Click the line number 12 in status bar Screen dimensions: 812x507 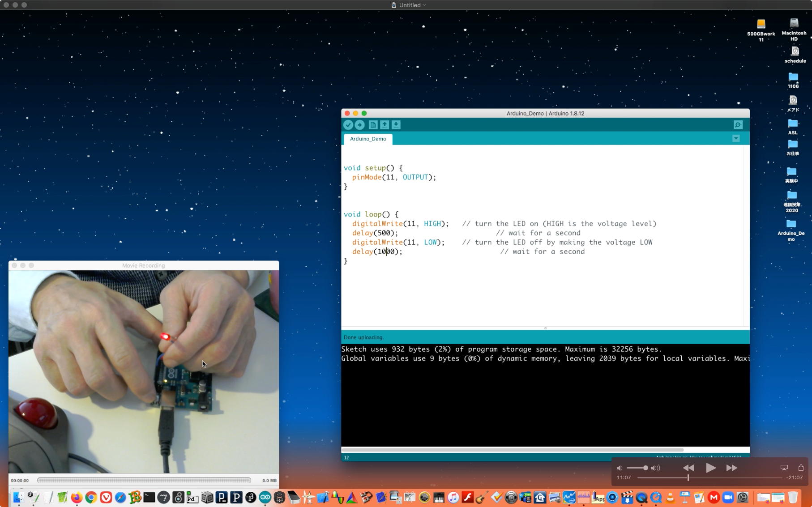(x=346, y=457)
